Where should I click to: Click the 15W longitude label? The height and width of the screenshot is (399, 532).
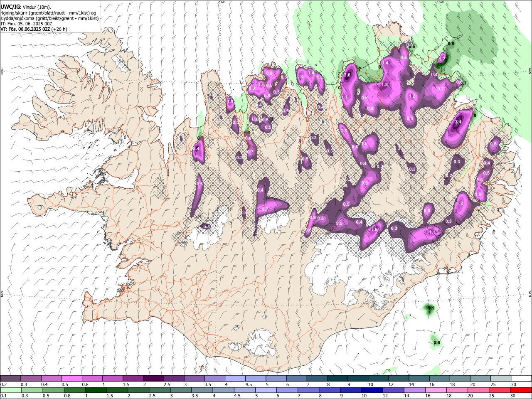[x=440, y=2]
